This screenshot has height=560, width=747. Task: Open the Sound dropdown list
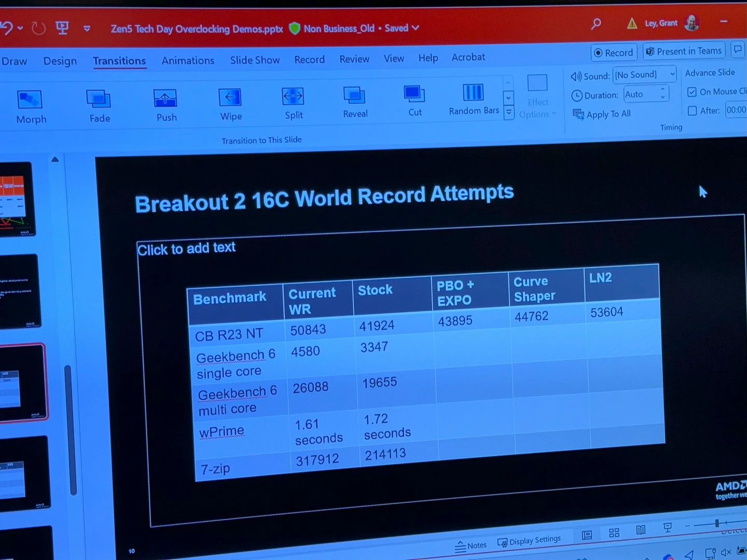(672, 74)
